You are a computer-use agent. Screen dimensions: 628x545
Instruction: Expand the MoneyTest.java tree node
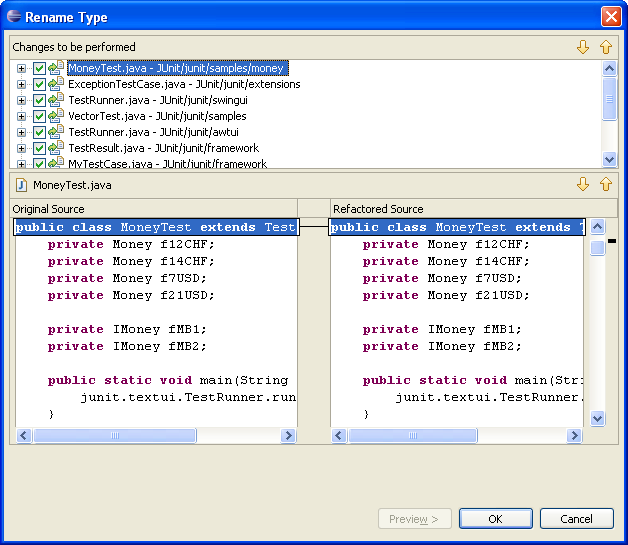tap(21, 68)
